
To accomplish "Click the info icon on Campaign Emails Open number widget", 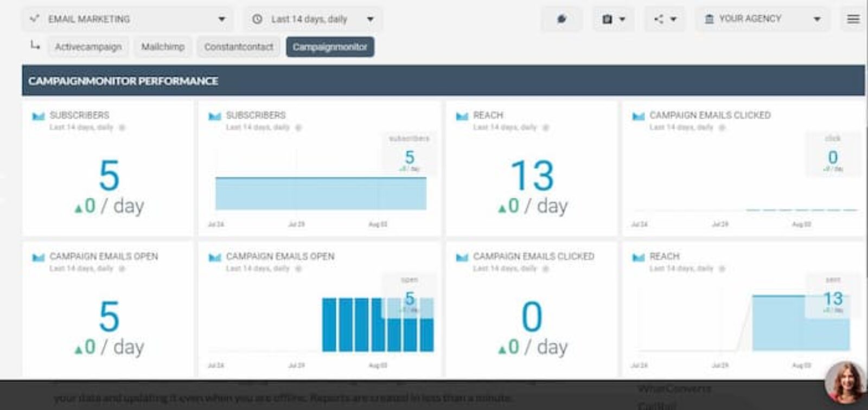I will pos(122,268).
